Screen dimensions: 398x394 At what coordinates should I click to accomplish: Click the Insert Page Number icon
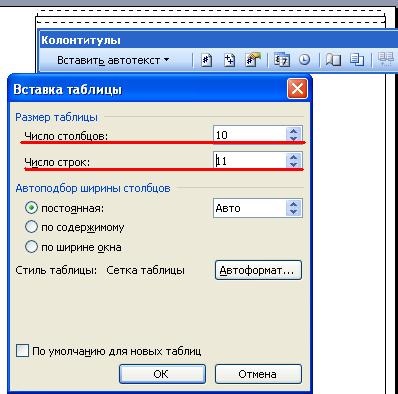click(x=206, y=60)
